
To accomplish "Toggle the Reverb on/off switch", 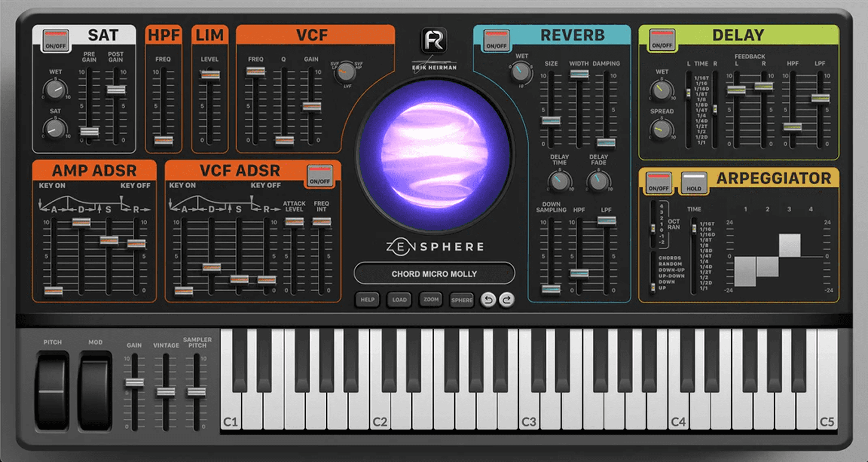I will 496,40.
